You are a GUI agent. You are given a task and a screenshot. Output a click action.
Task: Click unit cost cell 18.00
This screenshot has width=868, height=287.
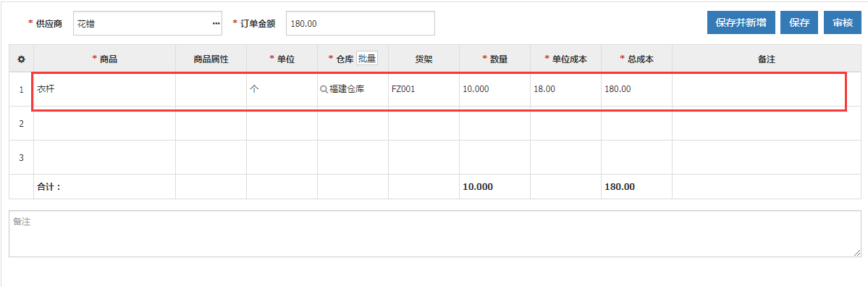565,88
